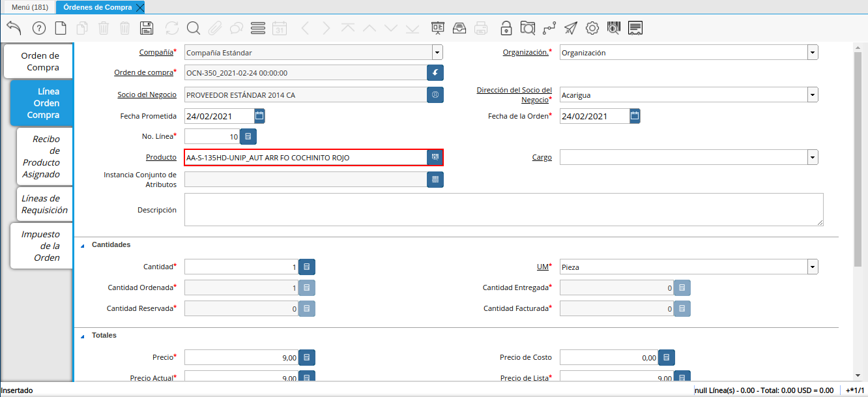Open the calculator for Cantidad field

(x=307, y=267)
